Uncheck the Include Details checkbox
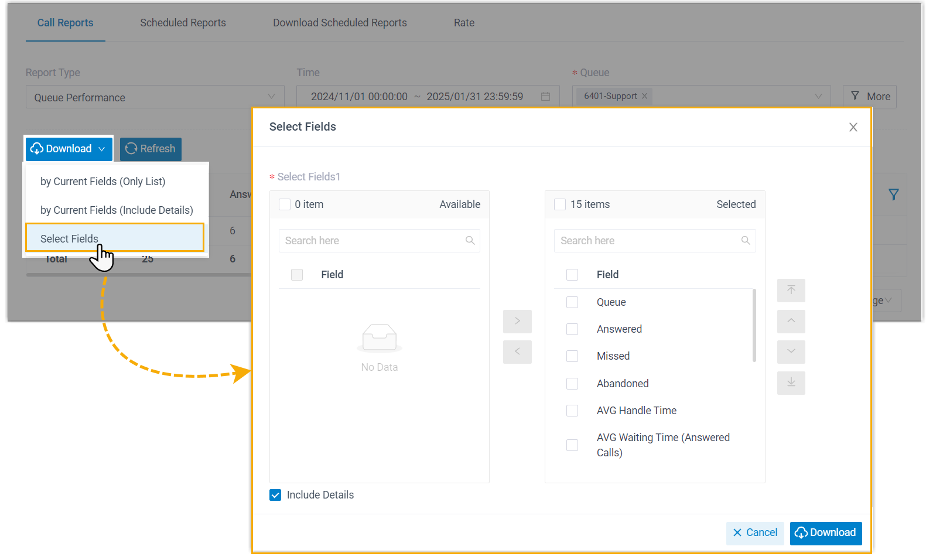Screen dimensions: 926x560 tap(275, 495)
